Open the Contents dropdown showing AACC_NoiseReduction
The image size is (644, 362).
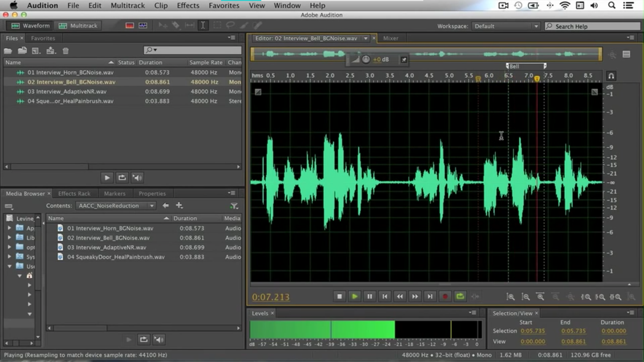coord(115,205)
